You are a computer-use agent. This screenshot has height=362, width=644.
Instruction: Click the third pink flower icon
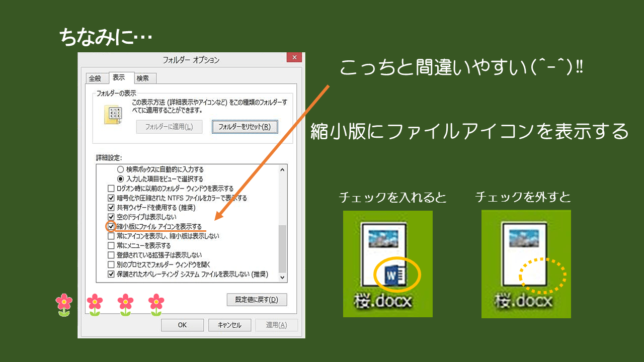point(125,302)
